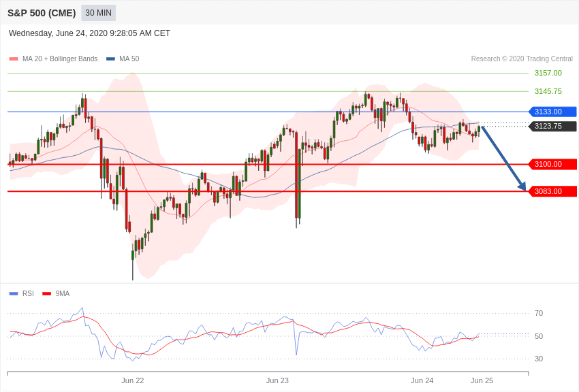Screen dimensions: 579x392
Task: Click the RSI 30 axis label
Action: [x=539, y=359]
